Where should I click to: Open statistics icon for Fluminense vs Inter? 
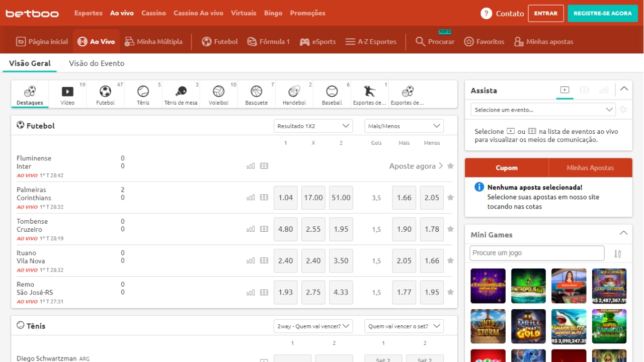click(251, 166)
